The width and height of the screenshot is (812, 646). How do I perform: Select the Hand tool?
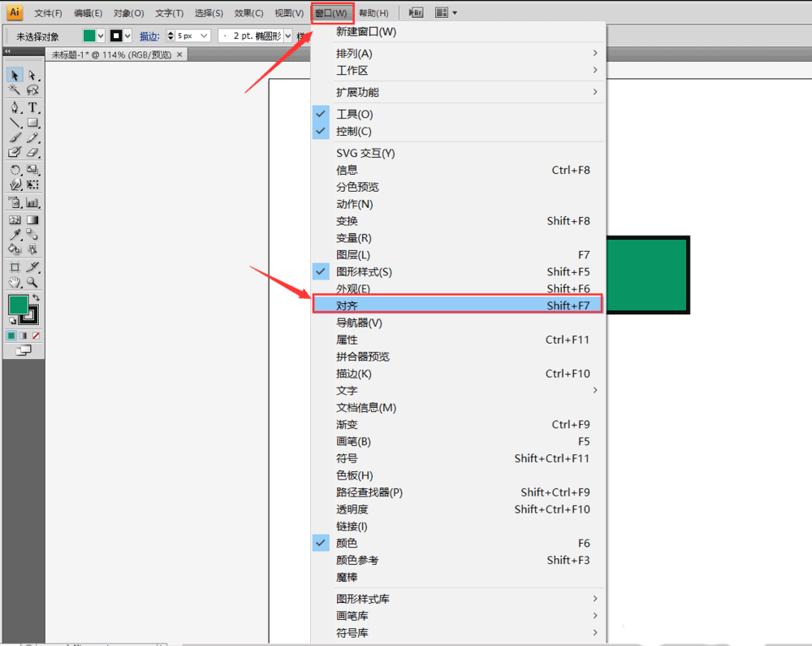coord(15,282)
